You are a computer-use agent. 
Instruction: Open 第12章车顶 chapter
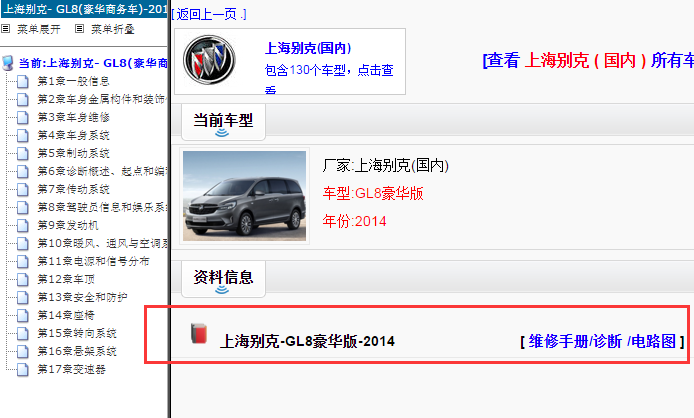(66, 279)
